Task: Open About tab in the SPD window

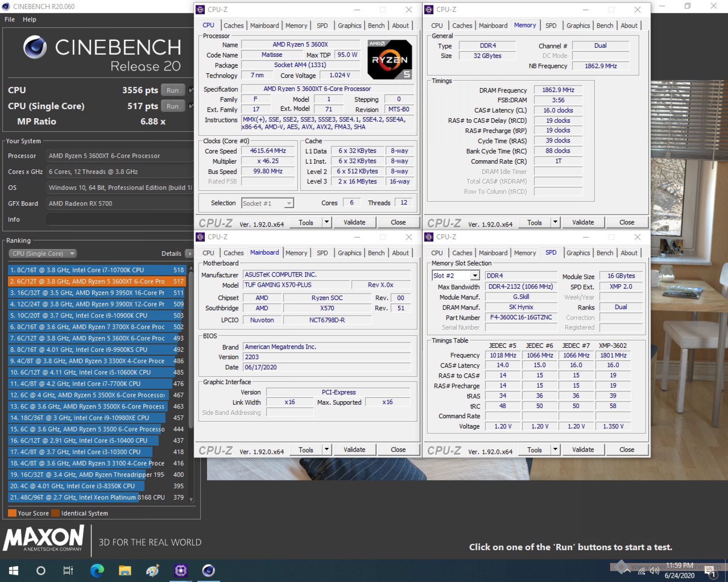Action: tap(629, 253)
